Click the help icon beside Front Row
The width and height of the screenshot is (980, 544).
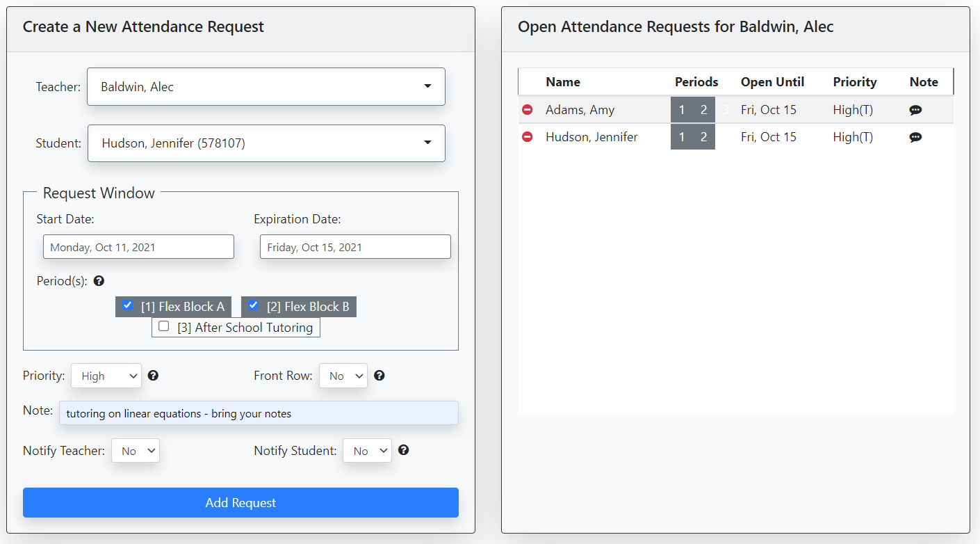pos(379,375)
